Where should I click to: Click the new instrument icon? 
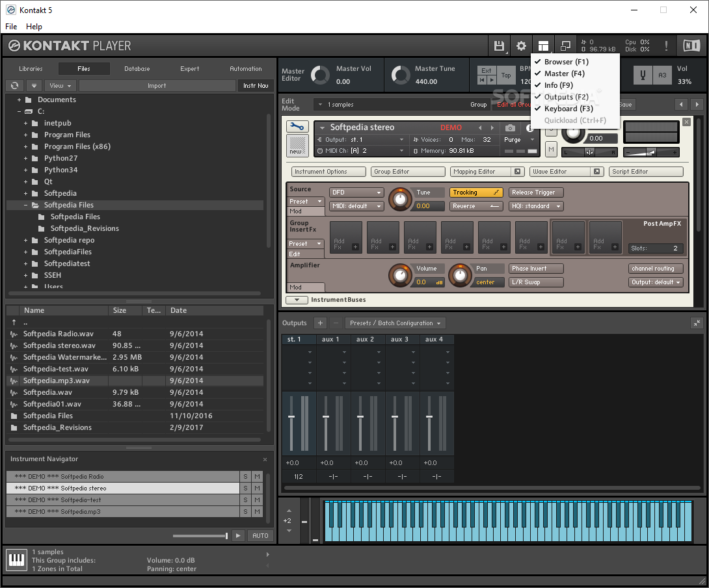(x=297, y=146)
